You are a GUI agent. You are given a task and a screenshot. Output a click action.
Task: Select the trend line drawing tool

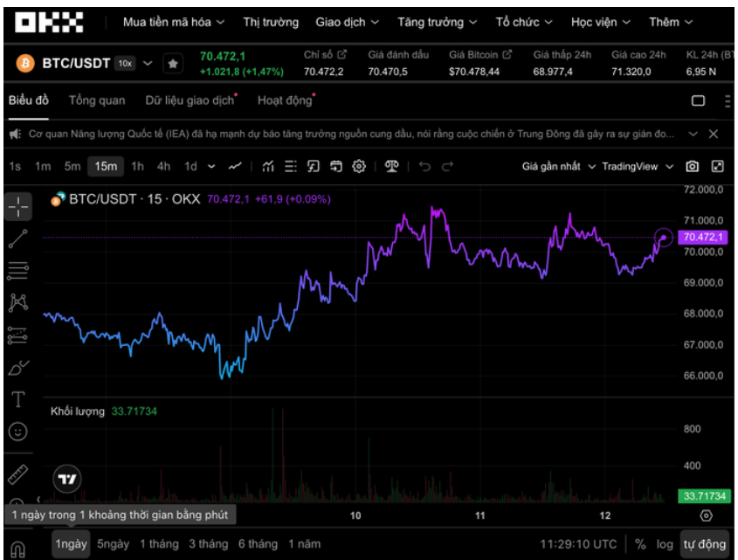(x=18, y=239)
